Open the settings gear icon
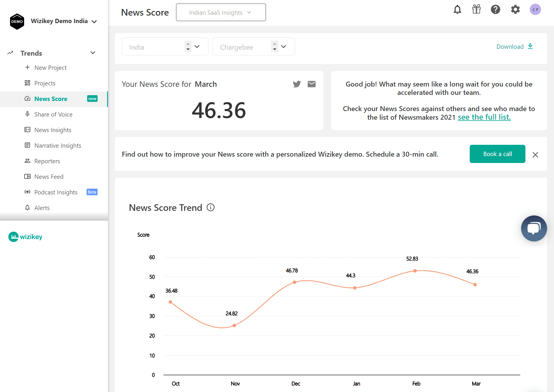 [515, 10]
